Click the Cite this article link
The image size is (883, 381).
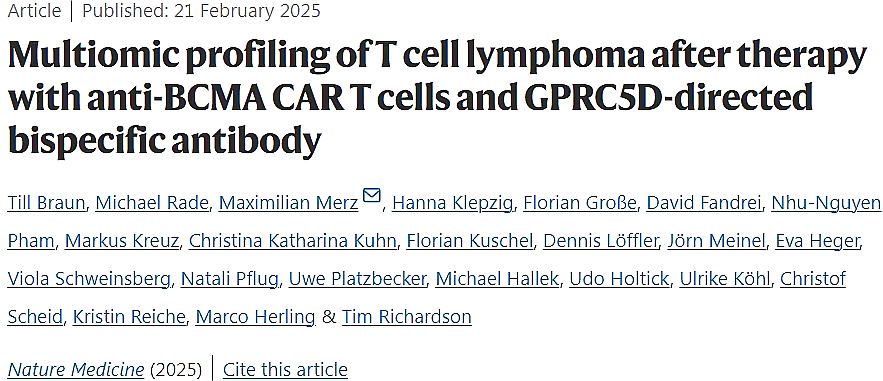[286, 370]
